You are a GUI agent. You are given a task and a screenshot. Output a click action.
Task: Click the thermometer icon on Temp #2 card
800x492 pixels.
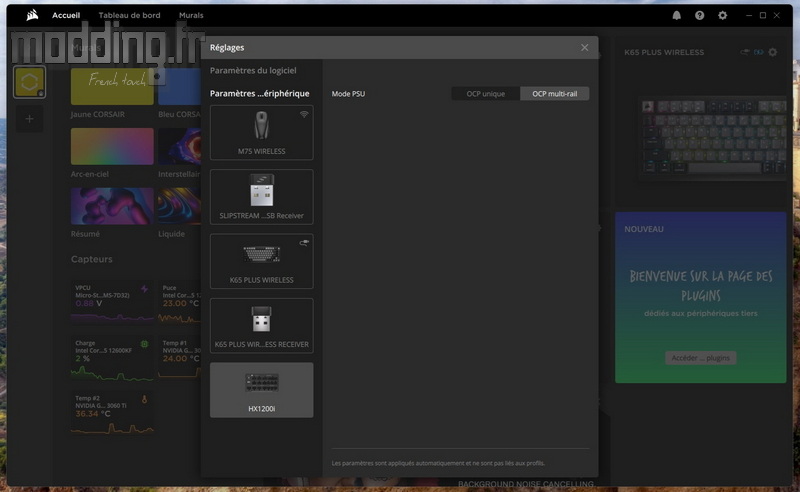point(144,400)
